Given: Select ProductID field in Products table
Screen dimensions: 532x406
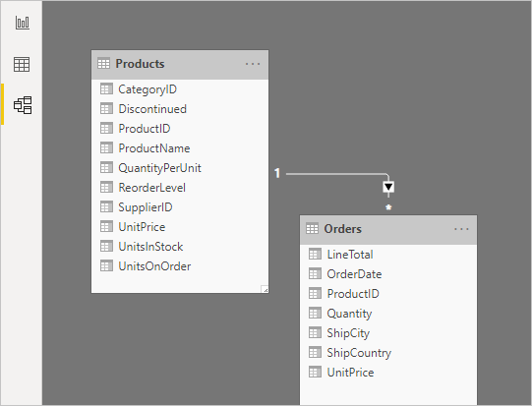Looking at the screenshot, I should click(180, 129).
